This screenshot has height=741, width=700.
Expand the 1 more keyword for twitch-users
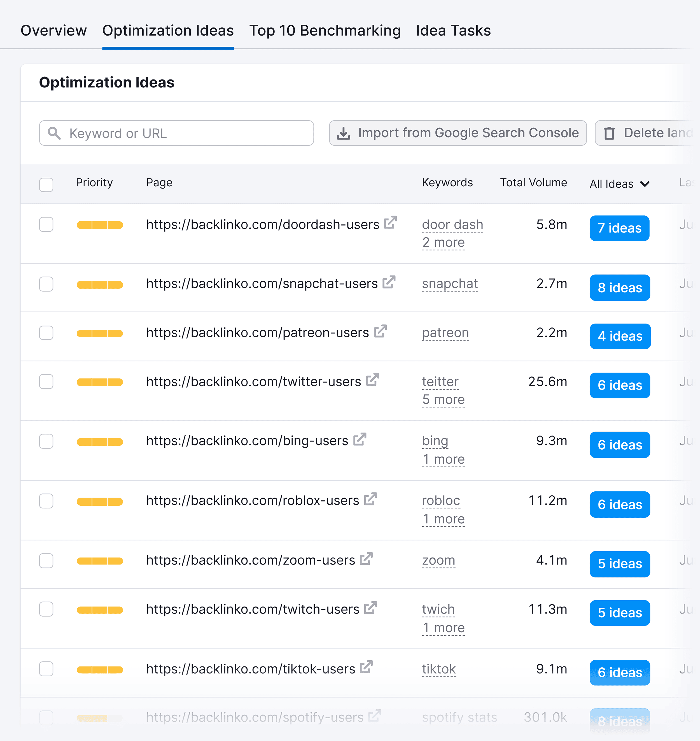click(x=443, y=628)
